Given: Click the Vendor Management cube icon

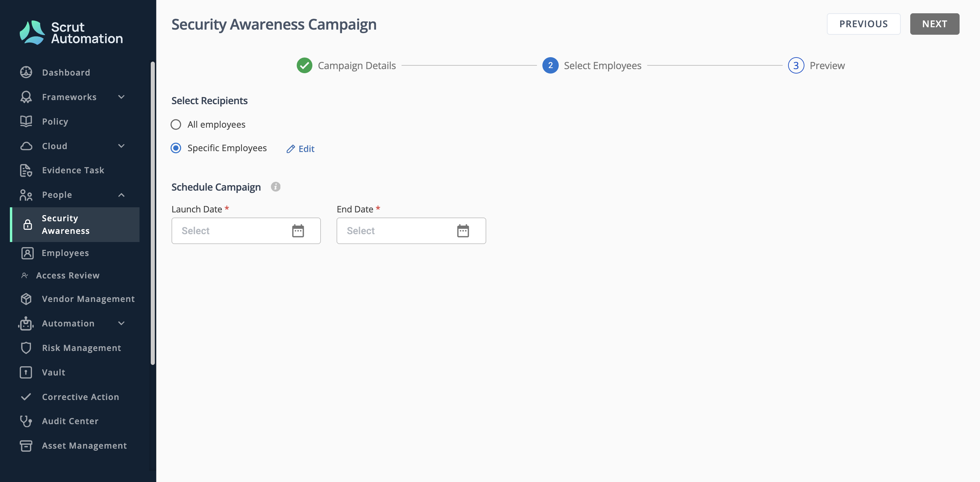Looking at the screenshot, I should 26,299.
